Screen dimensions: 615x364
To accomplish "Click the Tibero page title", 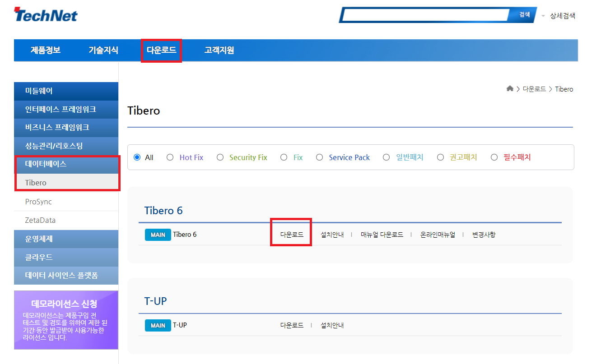I will point(144,111).
